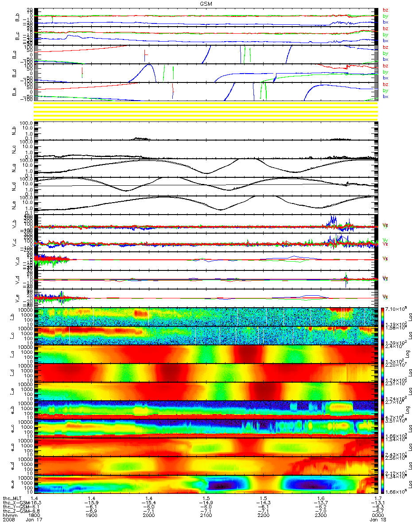Viewport: 412px width, 532px height.
Task: Select the V_a velocity axis label
Action: [18, 261]
